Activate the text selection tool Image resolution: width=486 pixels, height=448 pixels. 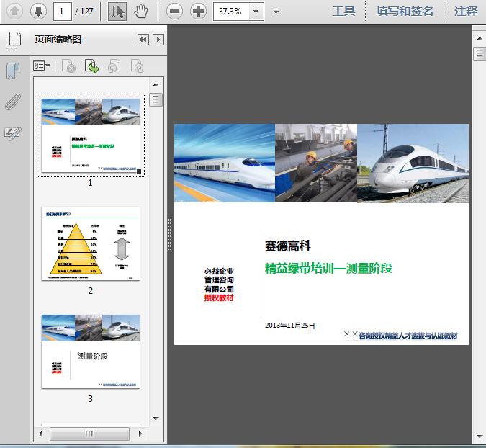point(117,12)
